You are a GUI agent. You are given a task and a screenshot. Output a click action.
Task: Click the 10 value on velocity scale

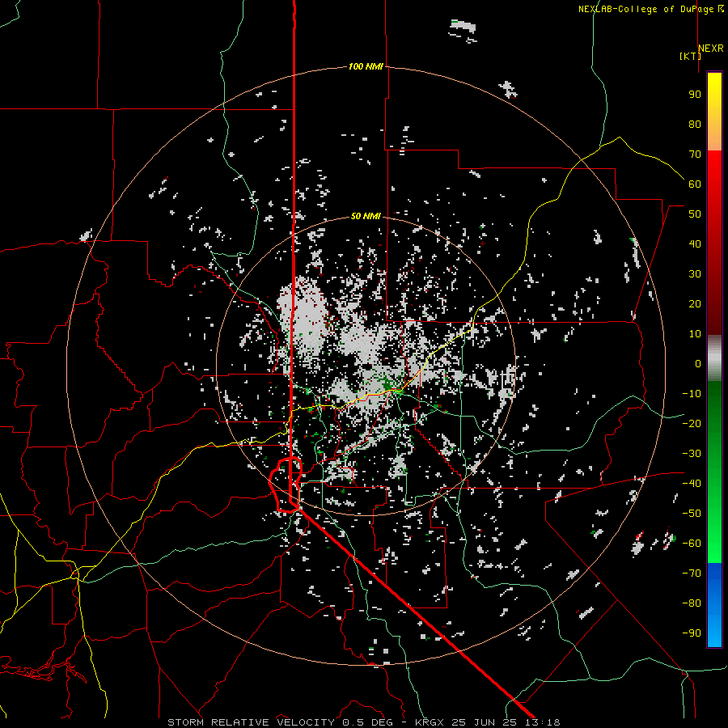695,334
